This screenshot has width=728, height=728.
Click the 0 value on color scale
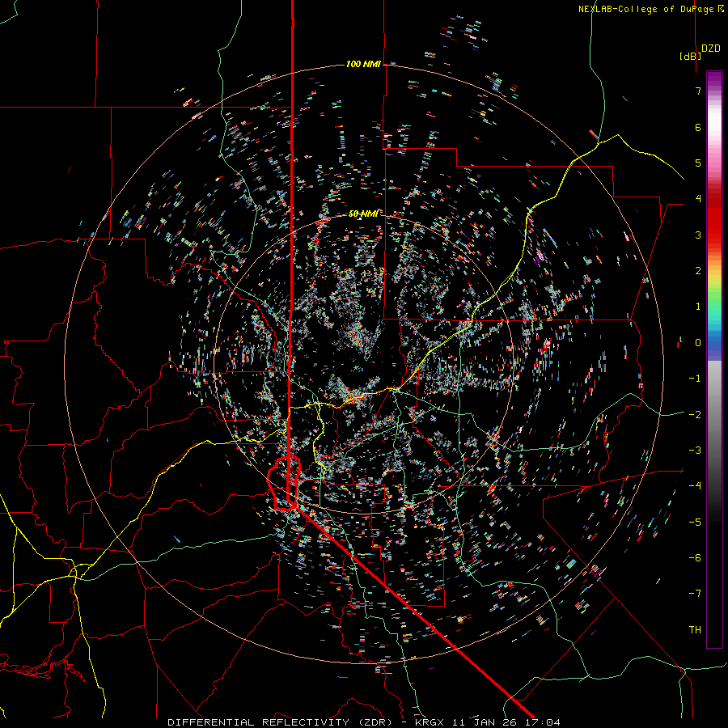tap(698, 343)
